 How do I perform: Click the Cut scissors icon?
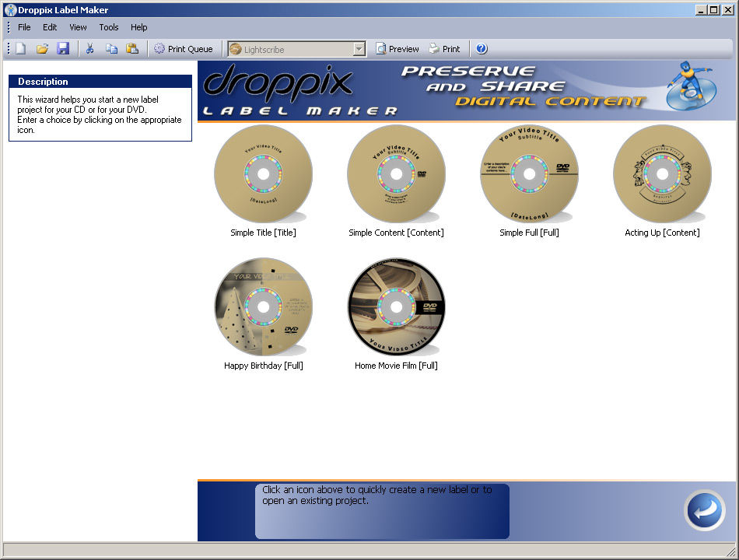[89, 48]
